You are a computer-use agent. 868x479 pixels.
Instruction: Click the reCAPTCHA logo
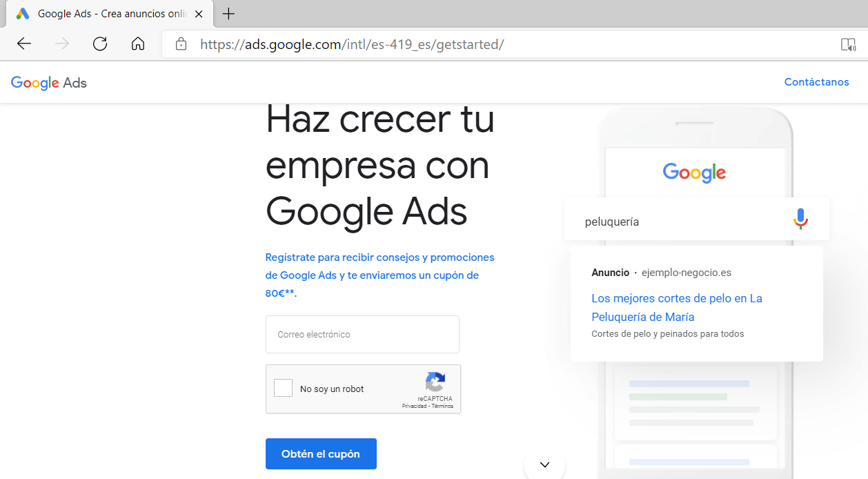coord(435,382)
